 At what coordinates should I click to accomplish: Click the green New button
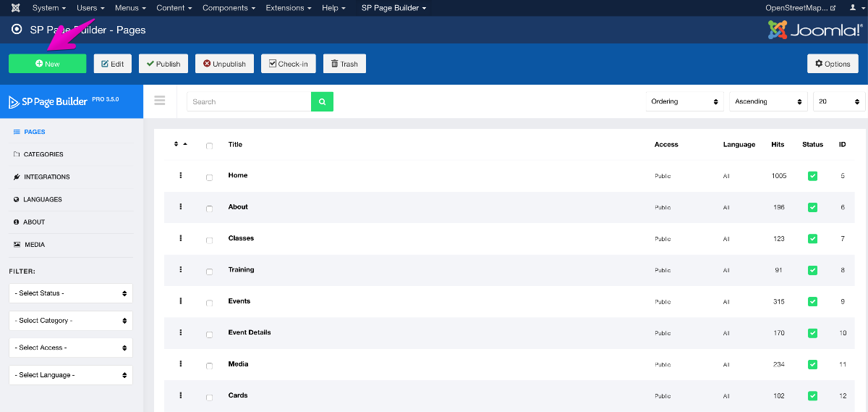47,64
